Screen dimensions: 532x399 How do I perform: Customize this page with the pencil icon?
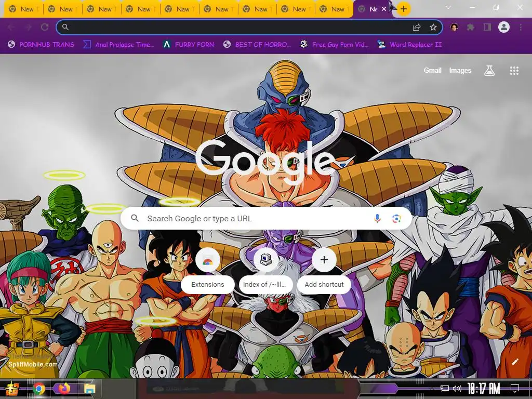tap(515, 362)
